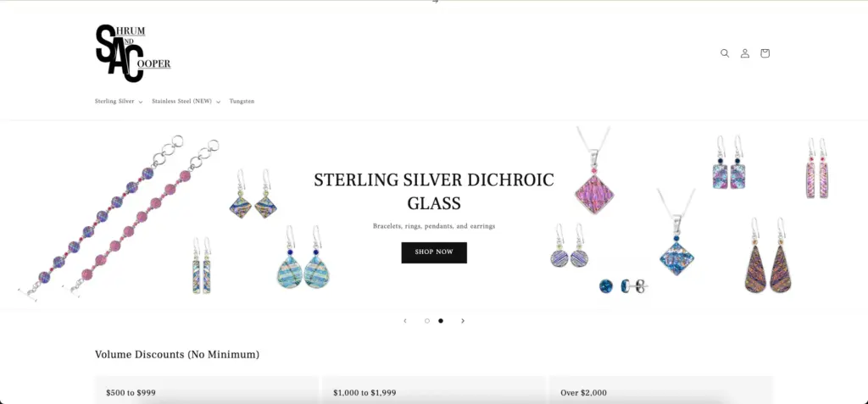Image resolution: width=868 pixels, height=404 pixels.
Task: Click the Over $2,000 discount card
Action: [659, 390]
